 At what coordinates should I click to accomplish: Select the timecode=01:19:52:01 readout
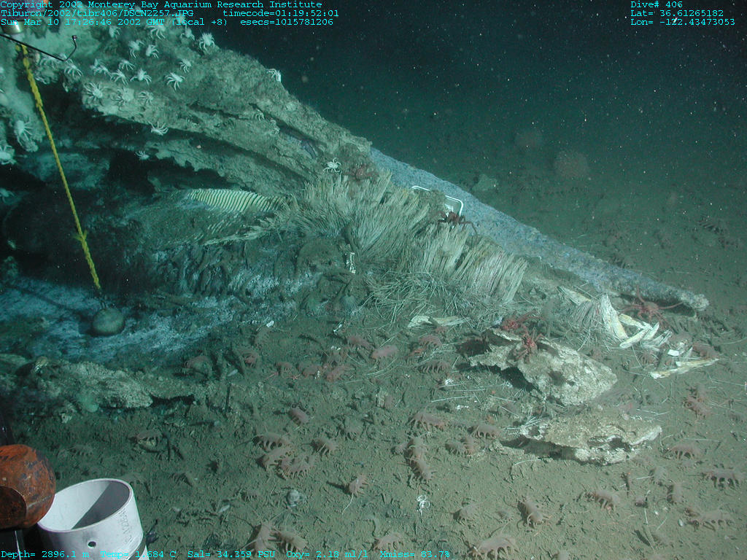281,13
